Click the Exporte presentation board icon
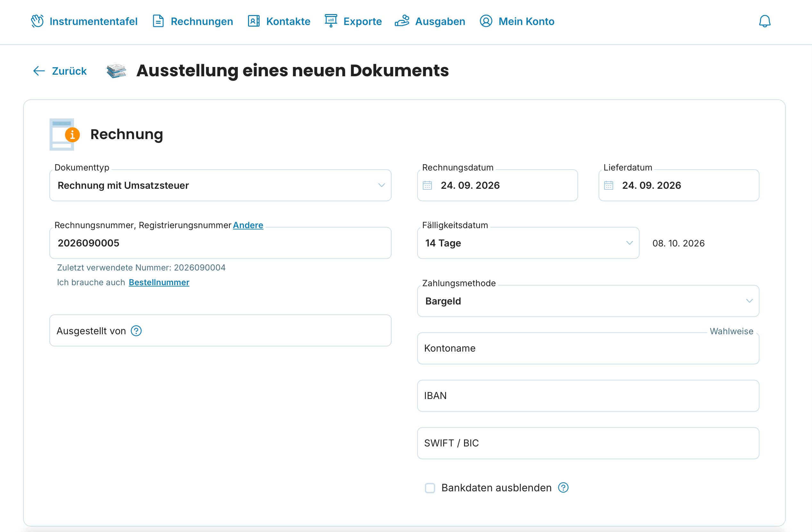 click(x=331, y=21)
